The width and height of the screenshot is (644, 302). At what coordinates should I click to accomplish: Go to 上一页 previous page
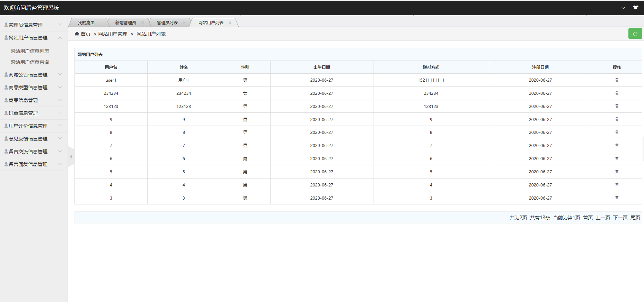[x=603, y=218]
